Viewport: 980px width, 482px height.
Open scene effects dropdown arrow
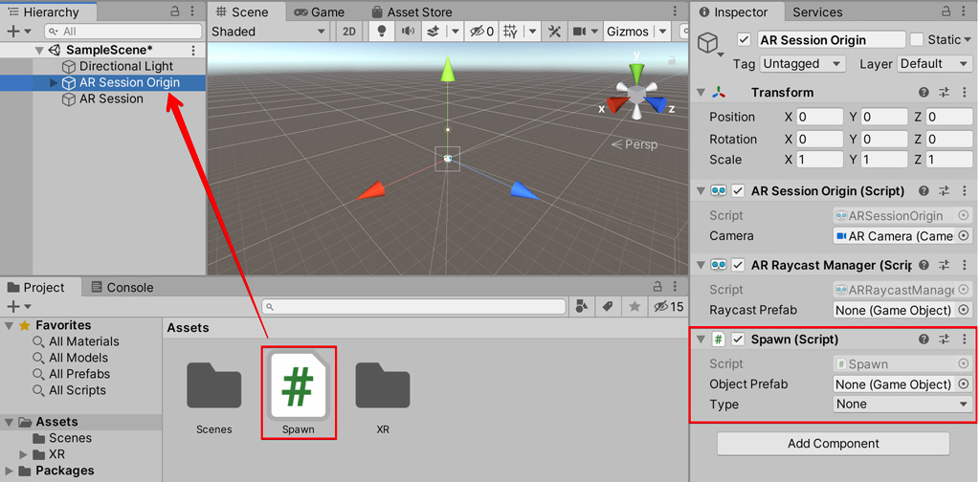[x=456, y=32]
